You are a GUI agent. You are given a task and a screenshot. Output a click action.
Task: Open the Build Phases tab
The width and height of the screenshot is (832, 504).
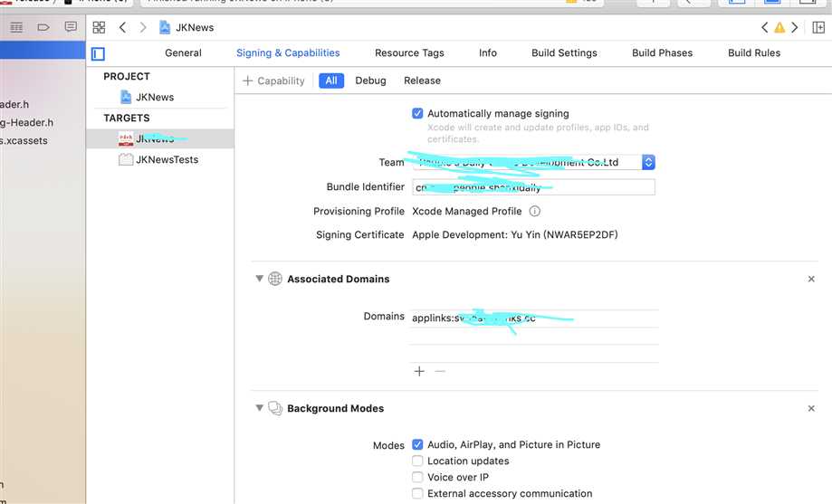[662, 53]
